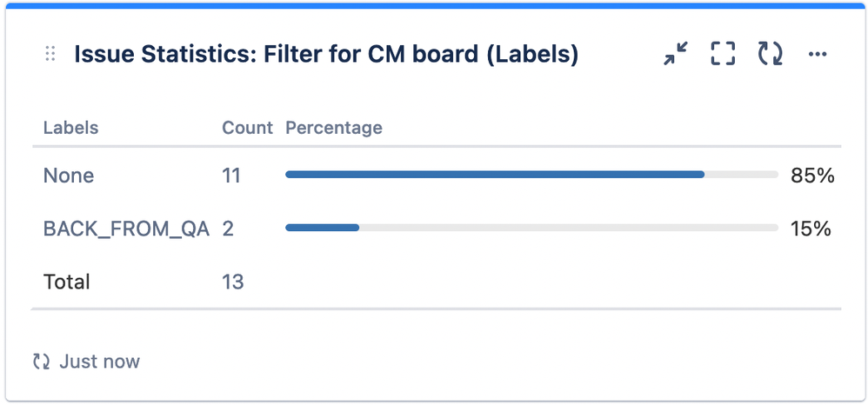Click the Count column header

coord(247,128)
